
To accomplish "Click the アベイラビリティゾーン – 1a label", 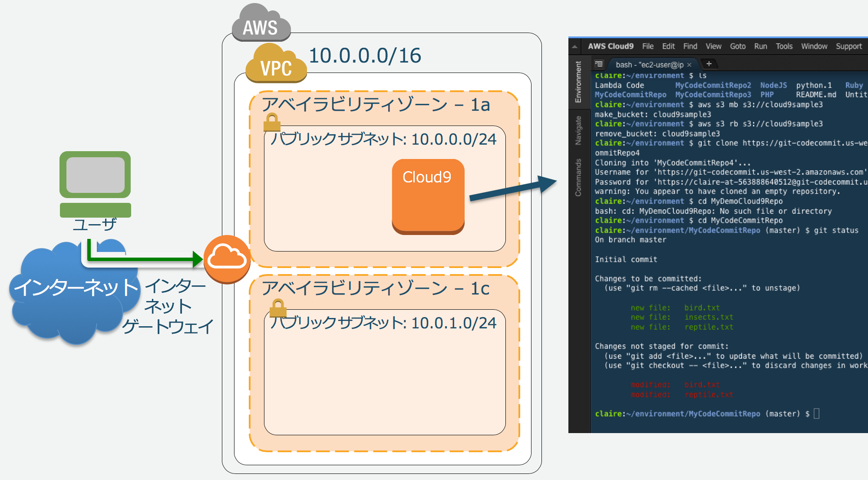I will [x=376, y=105].
